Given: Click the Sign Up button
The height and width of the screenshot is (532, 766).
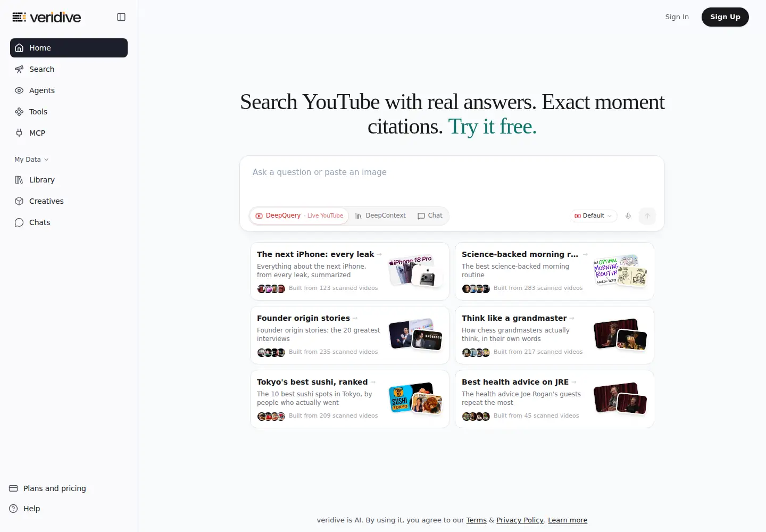Looking at the screenshot, I should click(x=725, y=17).
